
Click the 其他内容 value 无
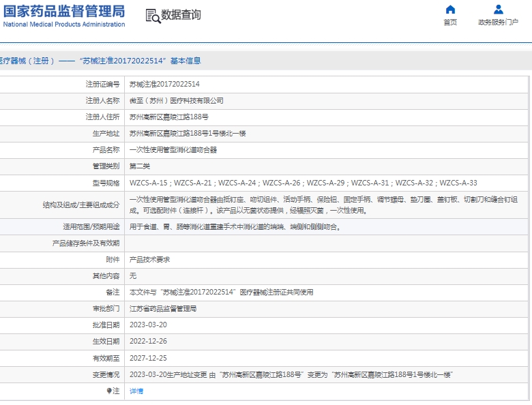pyautogui.click(x=133, y=276)
